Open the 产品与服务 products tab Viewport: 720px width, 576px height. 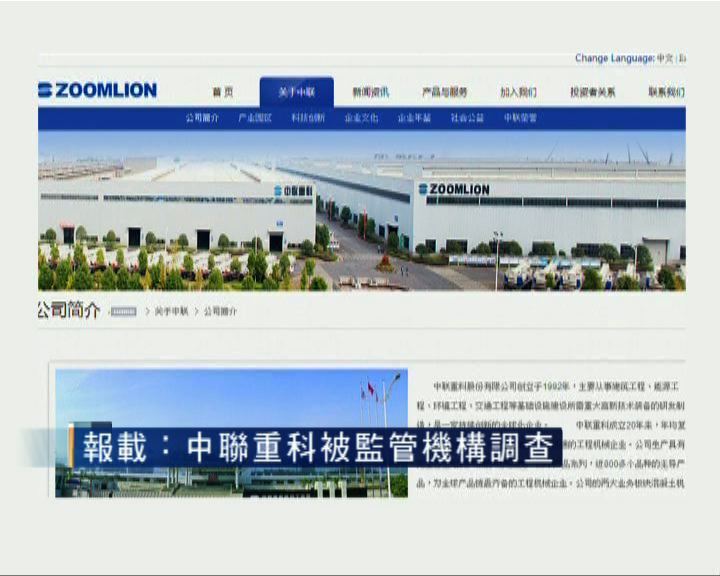point(444,92)
